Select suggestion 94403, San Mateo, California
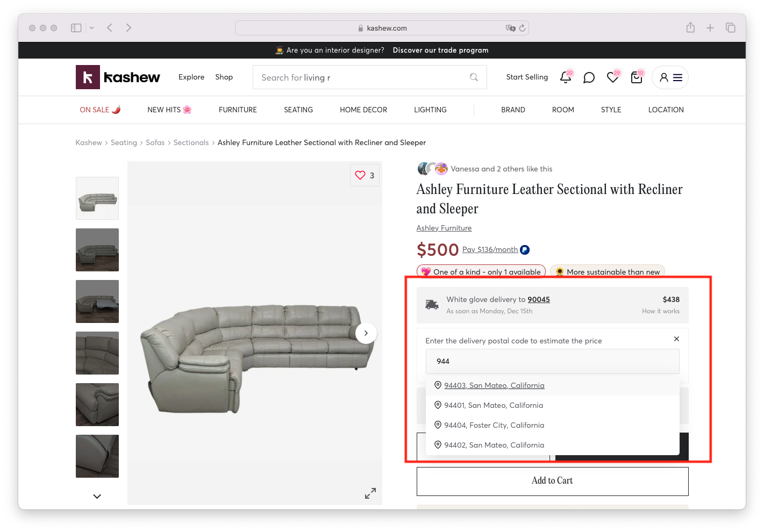The image size is (764, 532). click(x=553, y=385)
